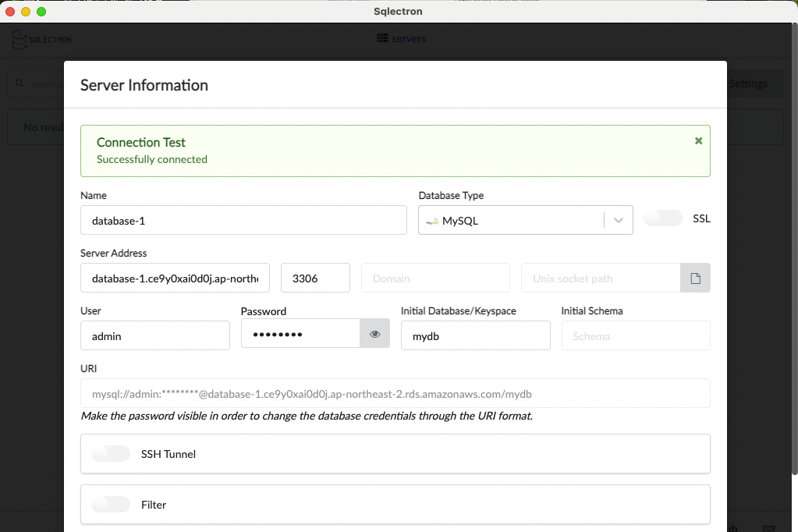Click into the Domain input field

click(435, 278)
